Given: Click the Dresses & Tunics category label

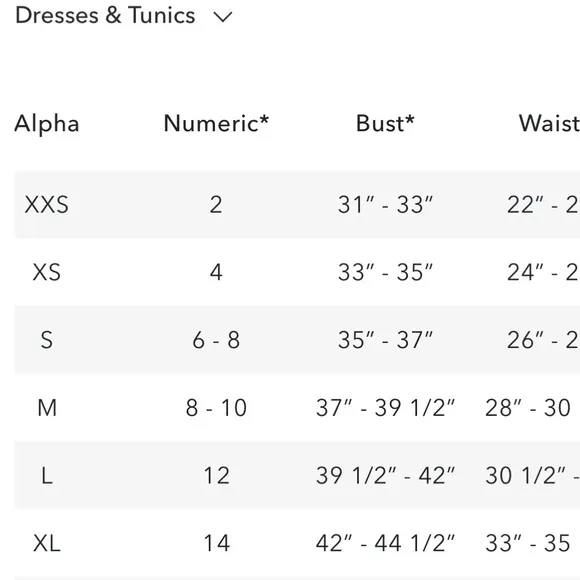Looking at the screenshot, I should click(105, 16).
